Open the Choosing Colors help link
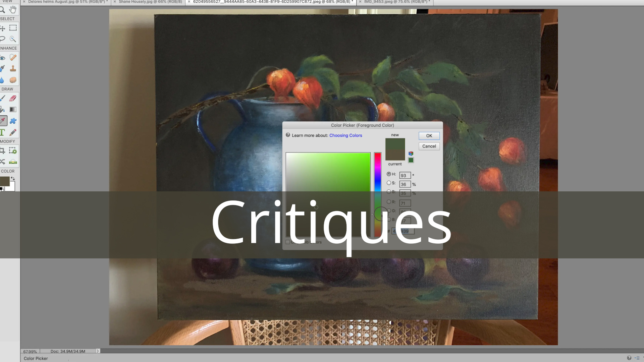This screenshot has width=644, height=362. point(345,135)
